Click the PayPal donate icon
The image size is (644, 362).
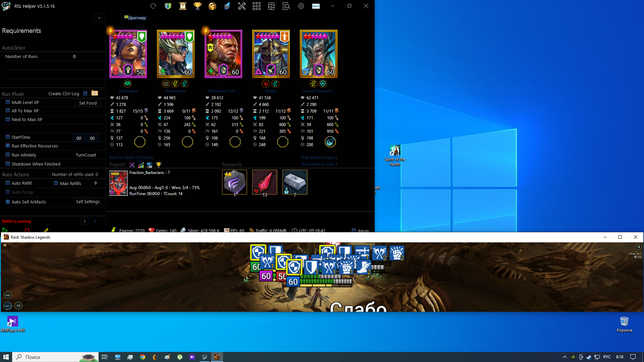click(x=316, y=6)
